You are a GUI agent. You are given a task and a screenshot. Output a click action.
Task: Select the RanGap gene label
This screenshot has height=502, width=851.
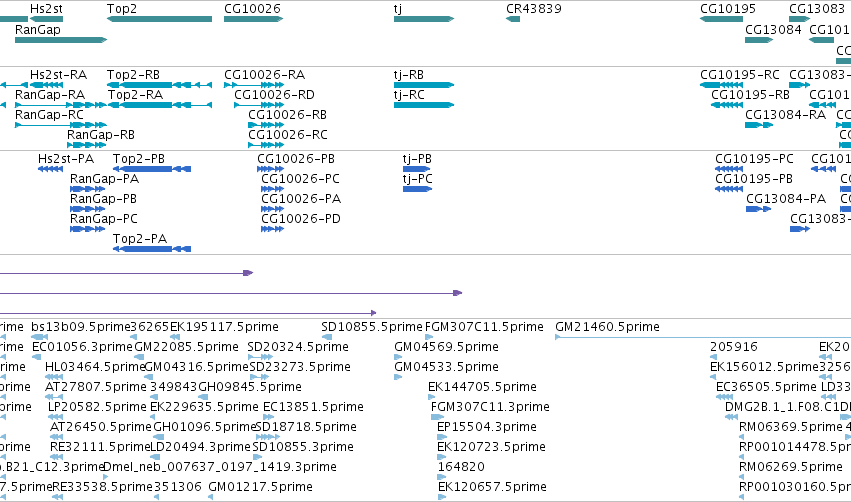coord(37,29)
